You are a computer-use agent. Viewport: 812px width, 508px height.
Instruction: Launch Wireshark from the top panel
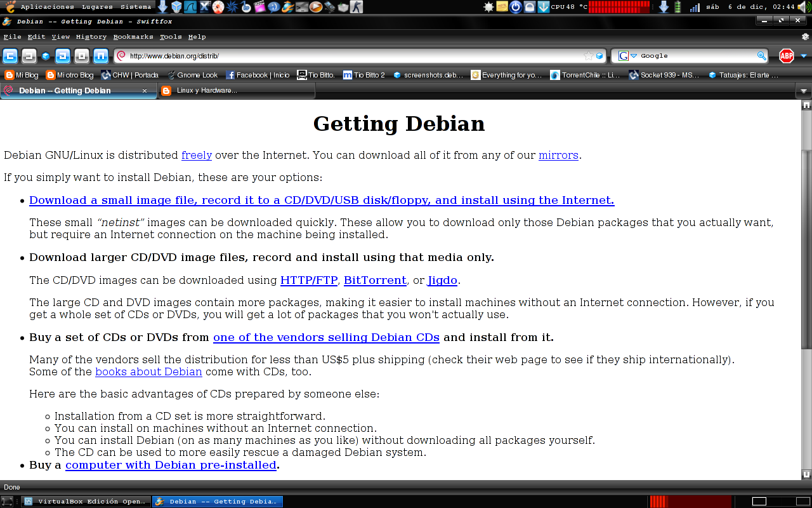(190, 7)
